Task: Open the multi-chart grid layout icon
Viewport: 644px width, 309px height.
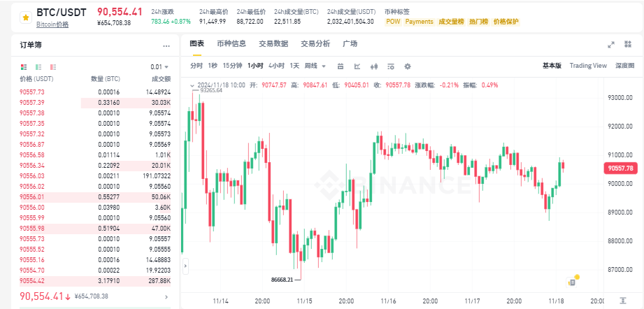Action: (628, 44)
